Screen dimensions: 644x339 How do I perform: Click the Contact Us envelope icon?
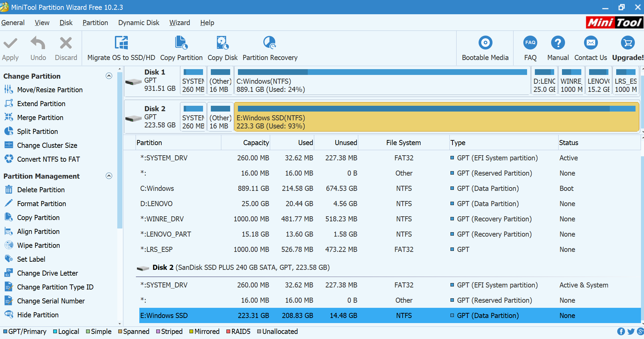tap(591, 43)
